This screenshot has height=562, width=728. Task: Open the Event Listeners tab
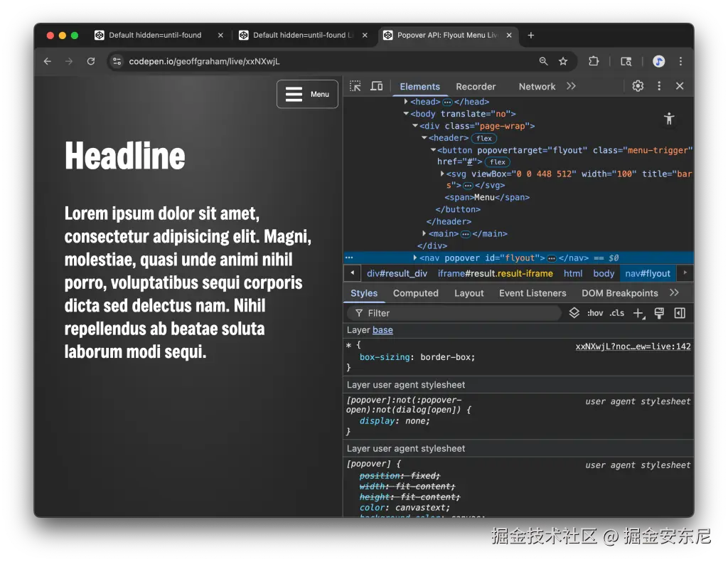click(x=532, y=293)
